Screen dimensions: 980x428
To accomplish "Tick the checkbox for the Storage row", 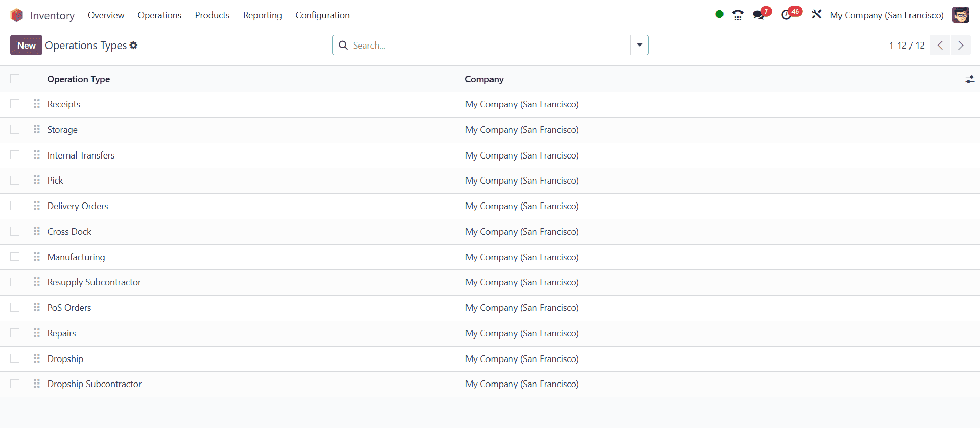I will tap(15, 130).
